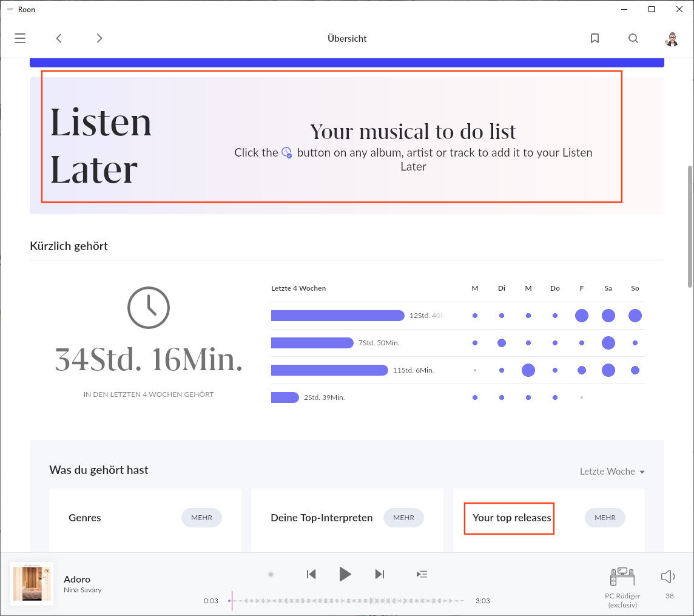This screenshot has height=616, width=694.
Task: Click MEHR next to Your top releases
Action: (x=605, y=518)
